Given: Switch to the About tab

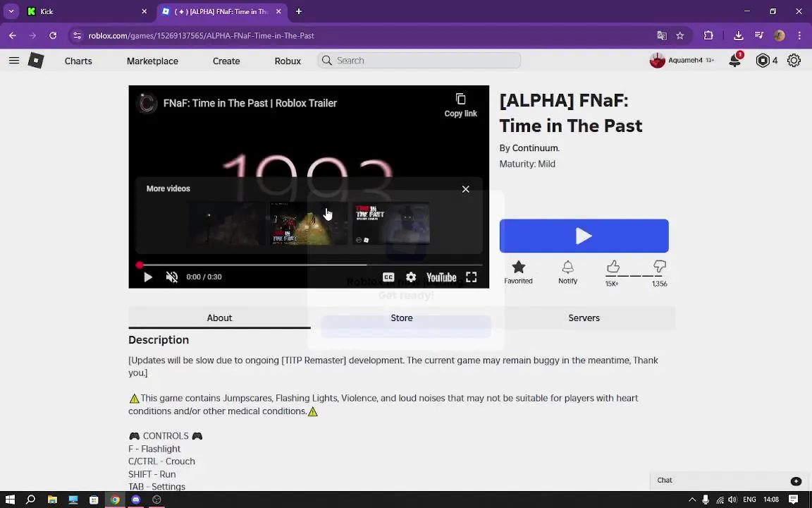Looking at the screenshot, I should 220,317.
